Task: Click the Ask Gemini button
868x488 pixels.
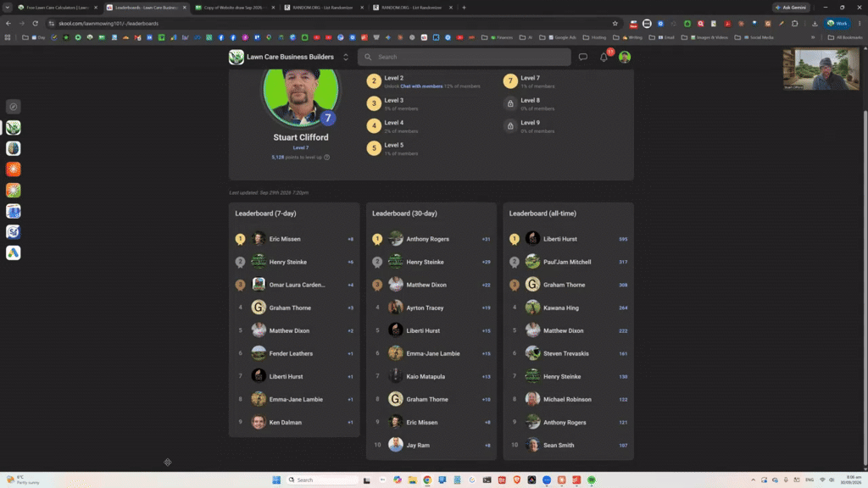Action: pyautogui.click(x=792, y=7)
